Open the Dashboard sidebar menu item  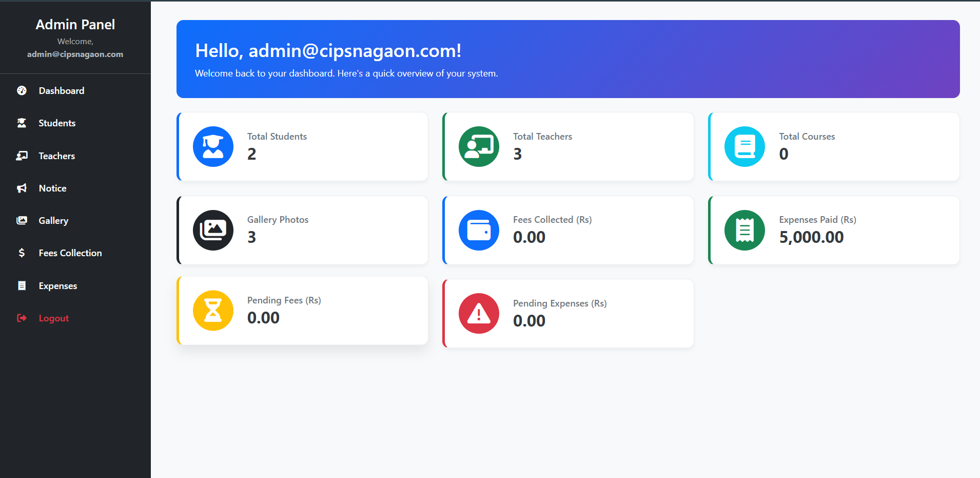[x=61, y=91]
